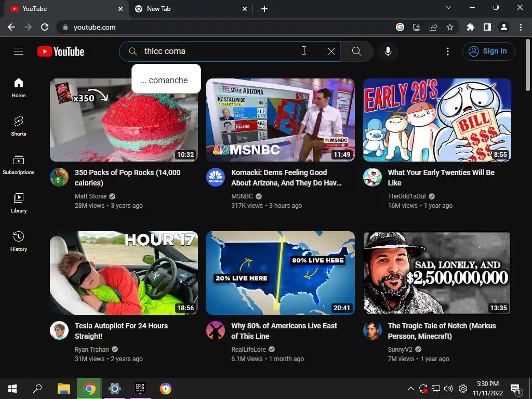Open the Early 20's video thumbnail

click(x=437, y=120)
